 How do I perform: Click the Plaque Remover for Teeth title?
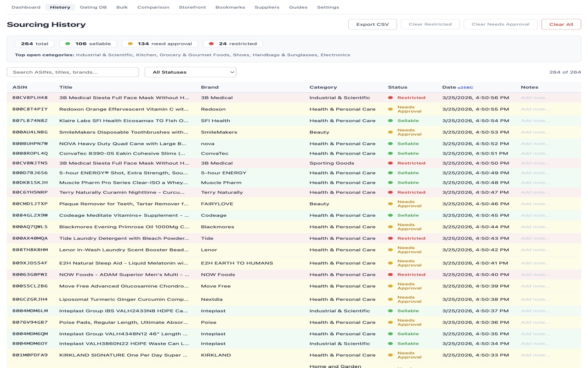124,204
